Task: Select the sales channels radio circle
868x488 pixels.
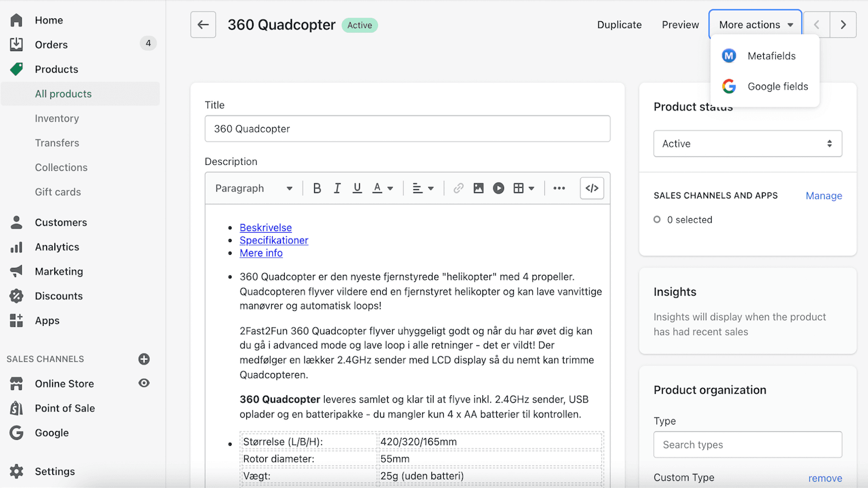Action: [657, 220]
